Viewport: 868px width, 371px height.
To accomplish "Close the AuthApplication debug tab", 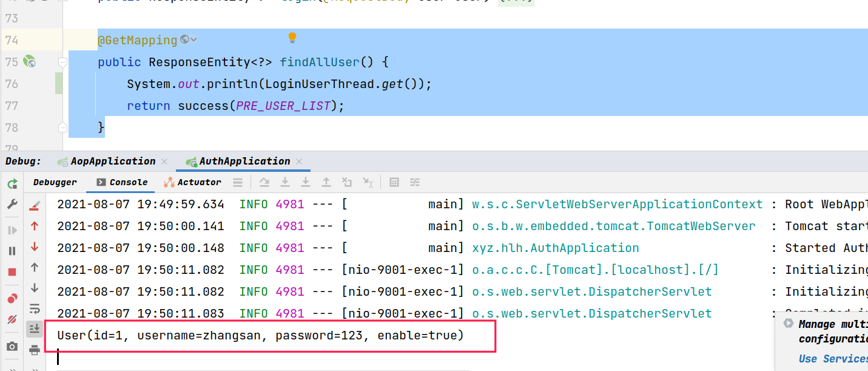I will click(299, 162).
